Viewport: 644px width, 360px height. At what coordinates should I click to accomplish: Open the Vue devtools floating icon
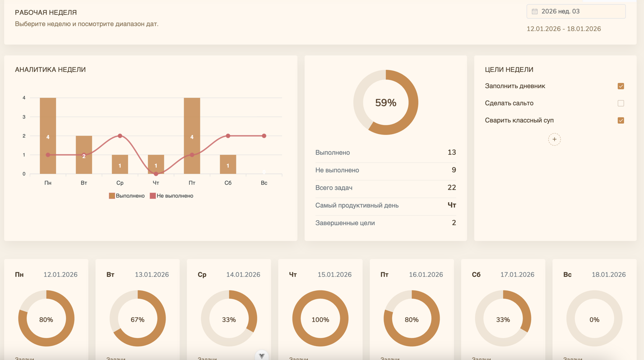(x=262, y=356)
